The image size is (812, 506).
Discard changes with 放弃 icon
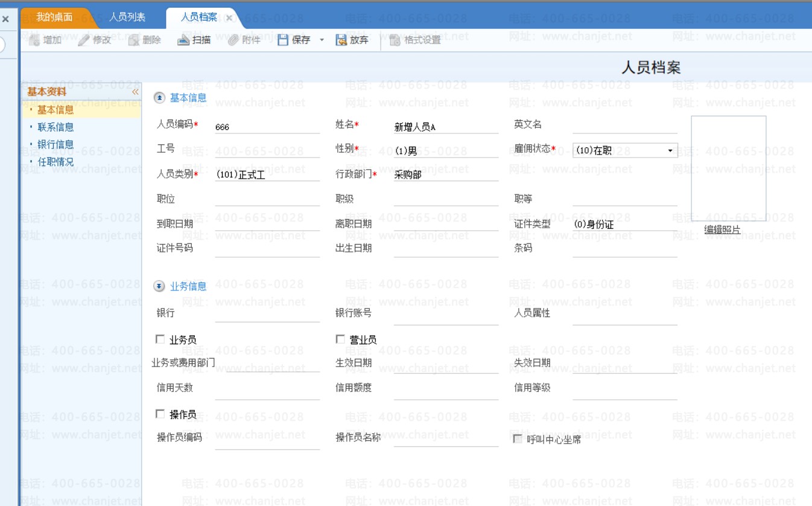341,40
